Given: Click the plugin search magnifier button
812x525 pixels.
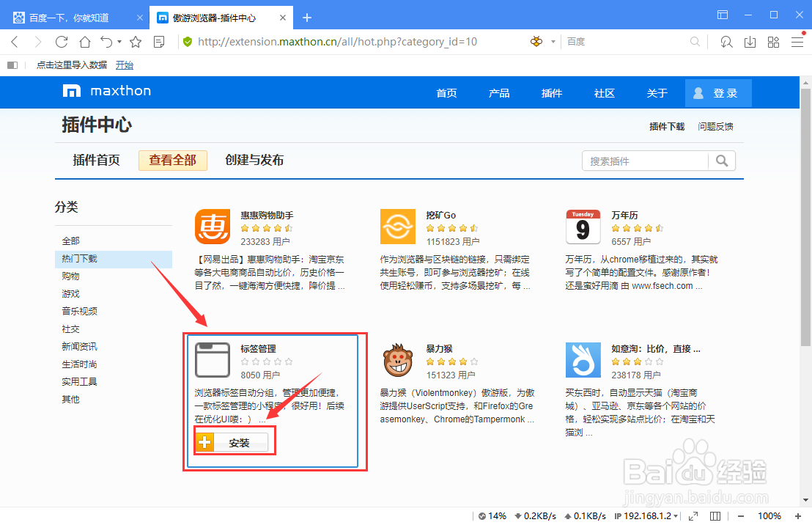Looking at the screenshot, I should click(x=722, y=161).
